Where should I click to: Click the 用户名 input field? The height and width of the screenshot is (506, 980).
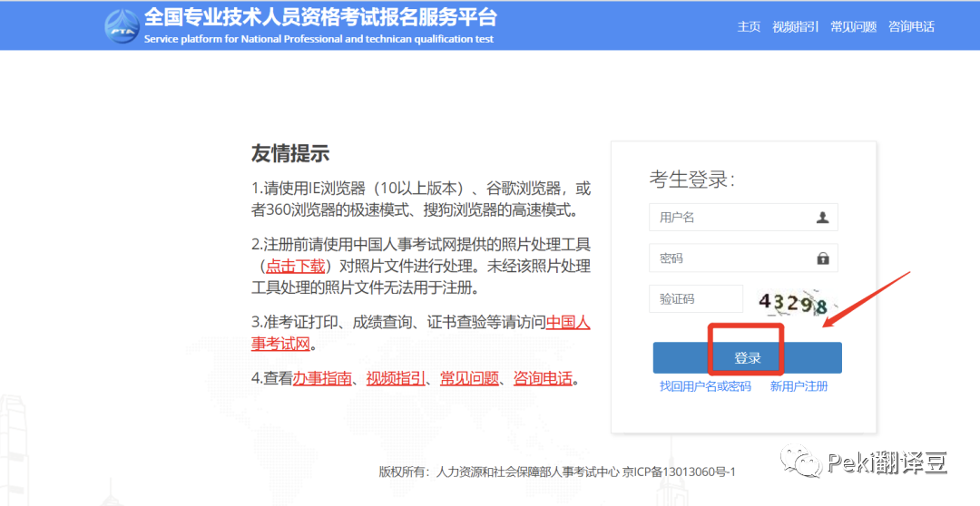tap(743, 218)
